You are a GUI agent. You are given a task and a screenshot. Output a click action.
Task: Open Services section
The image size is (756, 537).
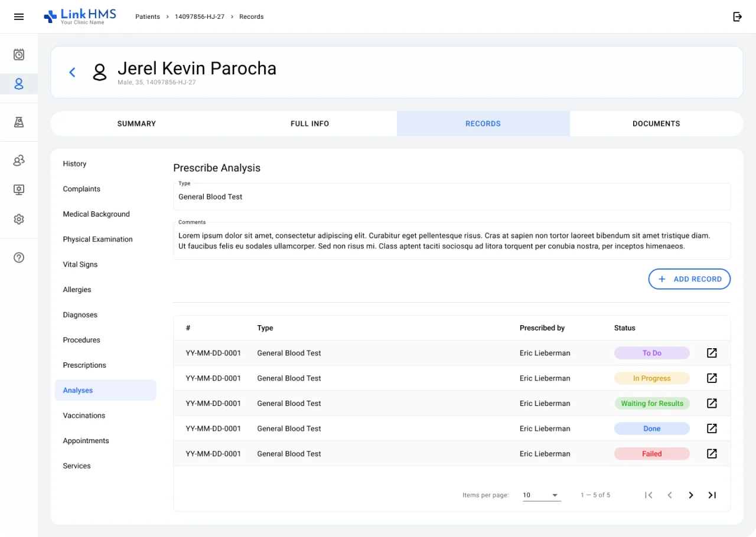tap(106, 466)
